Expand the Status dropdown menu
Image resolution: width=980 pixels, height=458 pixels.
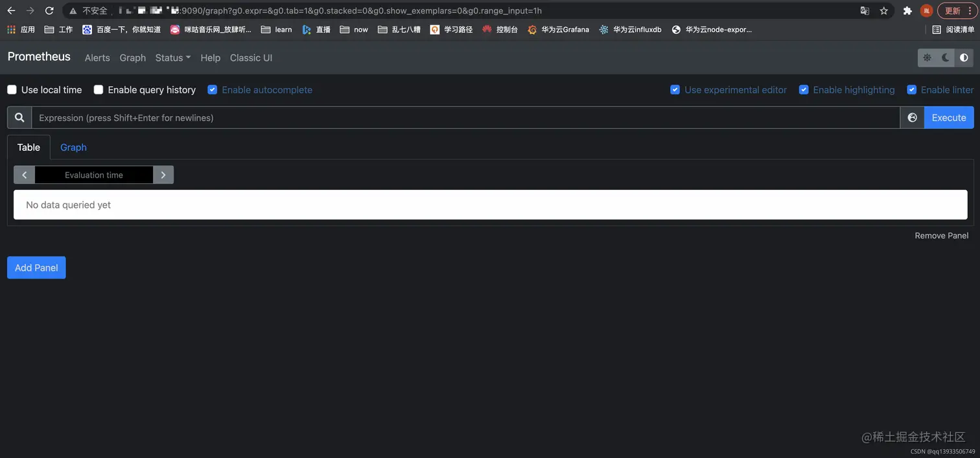click(173, 58)
